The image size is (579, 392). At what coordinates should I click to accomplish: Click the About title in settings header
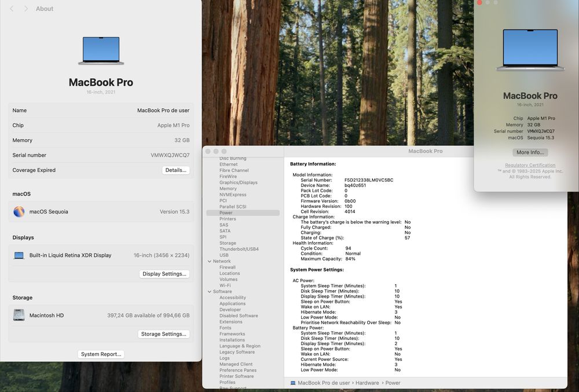click(x=45, y=9)
